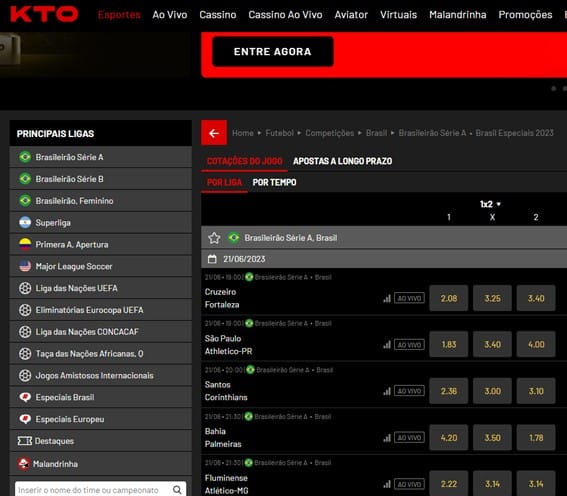Open Promoções in top navigation
The image size is (567, 496).
525,14
